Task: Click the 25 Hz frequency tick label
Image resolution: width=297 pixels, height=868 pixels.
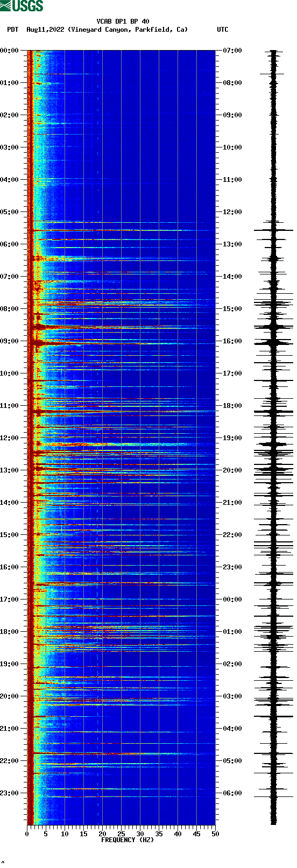Action: [121, 834]
